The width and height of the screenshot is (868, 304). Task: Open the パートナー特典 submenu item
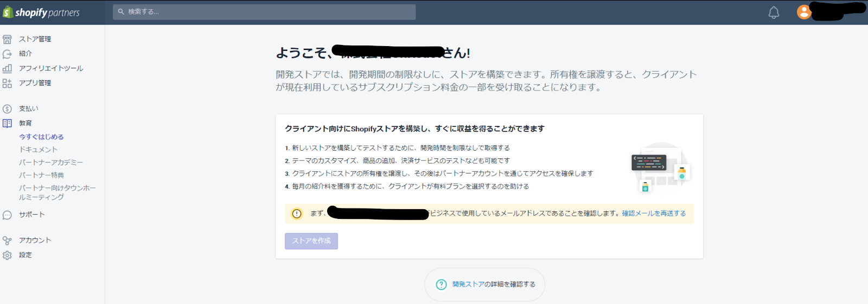41,175
